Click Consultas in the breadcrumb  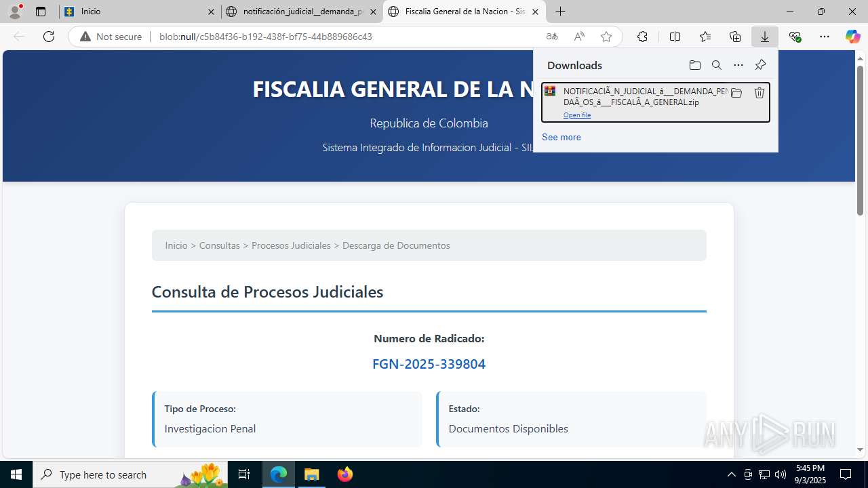pyautogui.click(x=219, y=245)
